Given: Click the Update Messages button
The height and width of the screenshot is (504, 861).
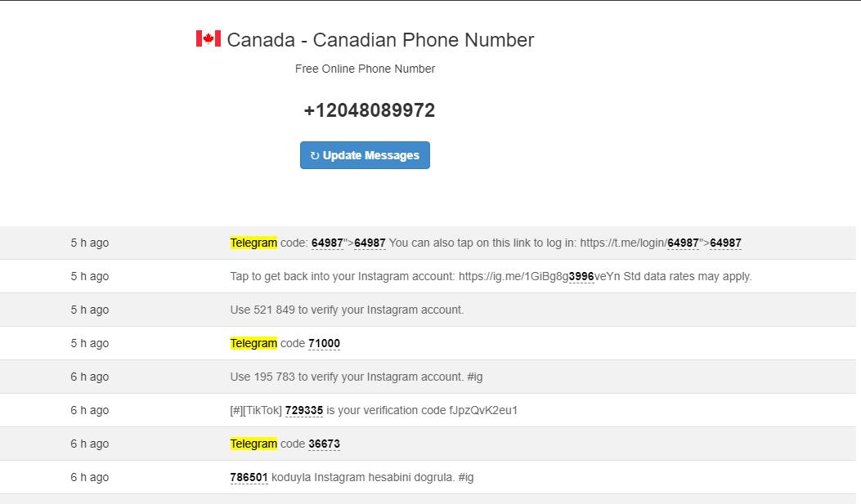Looking at the screenshot, I should click(365, 155).
